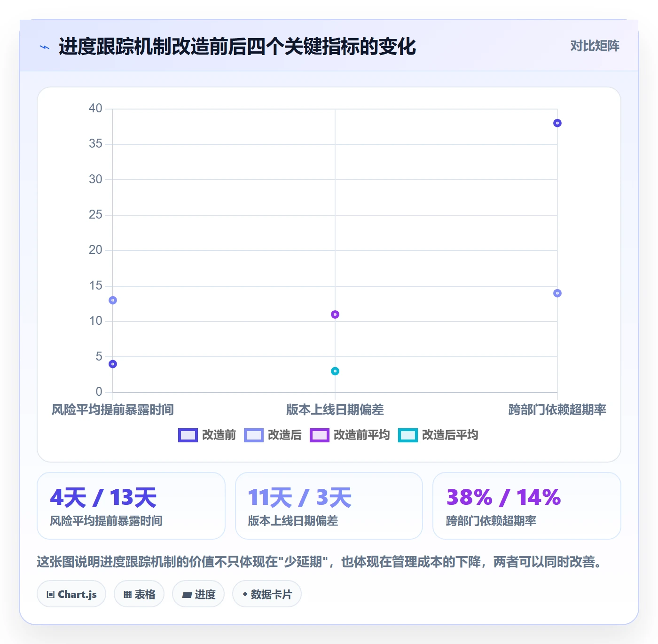
Task: Click the y-axis value 40
Action: point(95,109)
